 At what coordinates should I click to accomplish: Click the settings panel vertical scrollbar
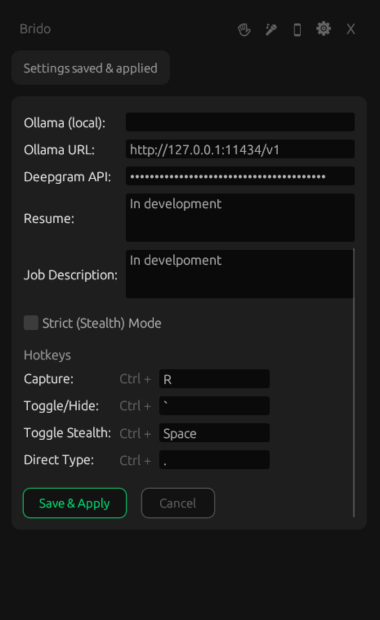point(354,382)
